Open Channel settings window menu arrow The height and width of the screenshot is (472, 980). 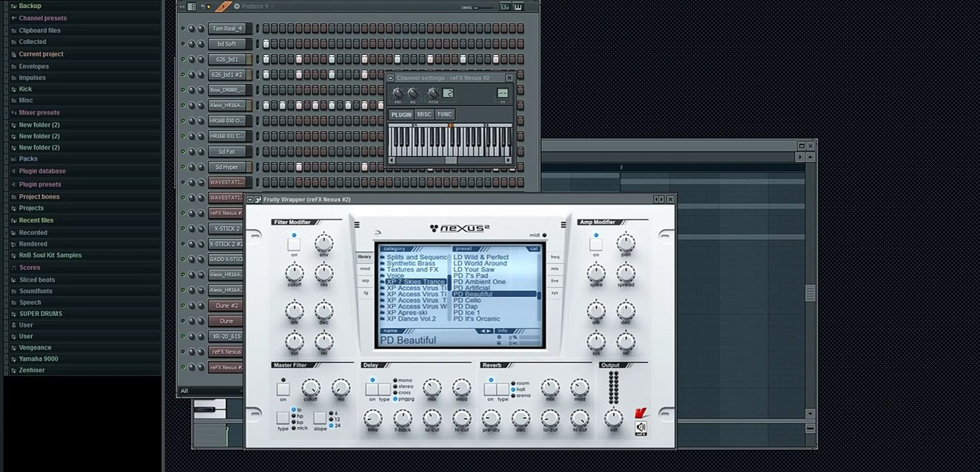(391, 78)
